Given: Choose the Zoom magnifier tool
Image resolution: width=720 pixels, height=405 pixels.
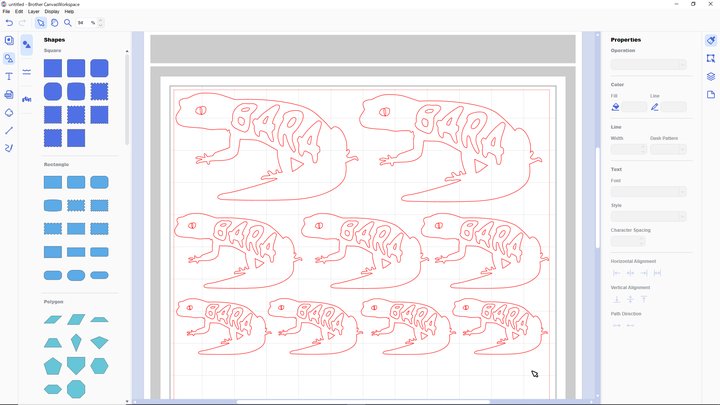Looking at the screenshot, I should tap(68, 22).
